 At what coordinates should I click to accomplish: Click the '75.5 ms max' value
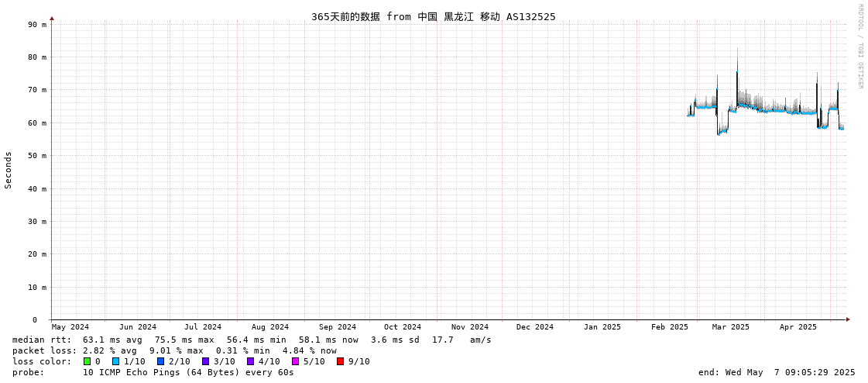[184, 340]
